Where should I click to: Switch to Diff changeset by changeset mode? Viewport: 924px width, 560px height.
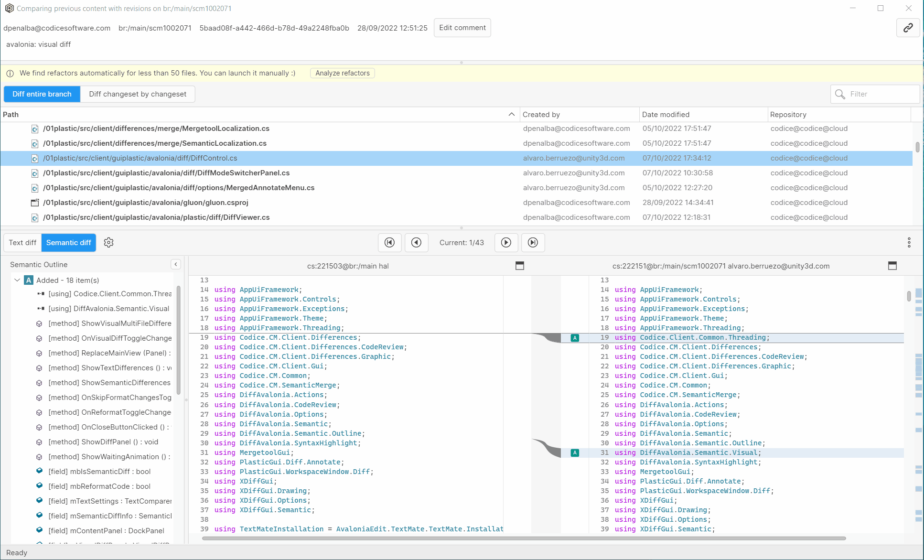(x=137, y=94)
